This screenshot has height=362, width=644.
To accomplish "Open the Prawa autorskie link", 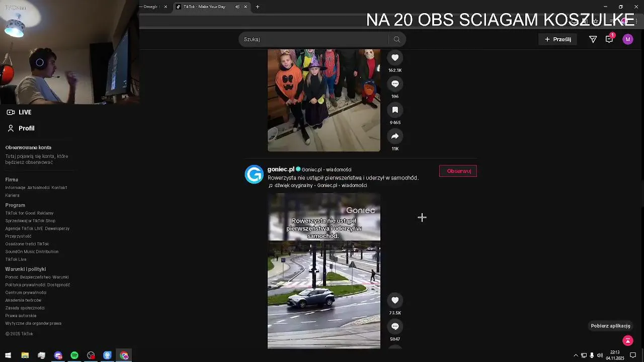I will [21, 316].
